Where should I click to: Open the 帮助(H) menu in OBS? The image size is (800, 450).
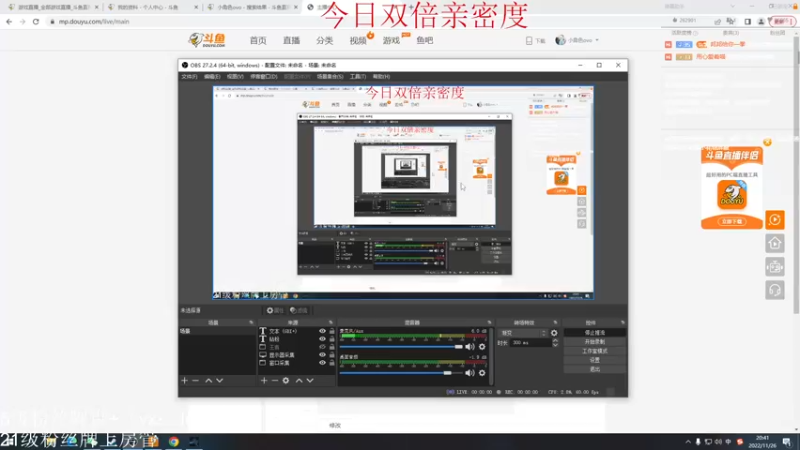point(381,77)
